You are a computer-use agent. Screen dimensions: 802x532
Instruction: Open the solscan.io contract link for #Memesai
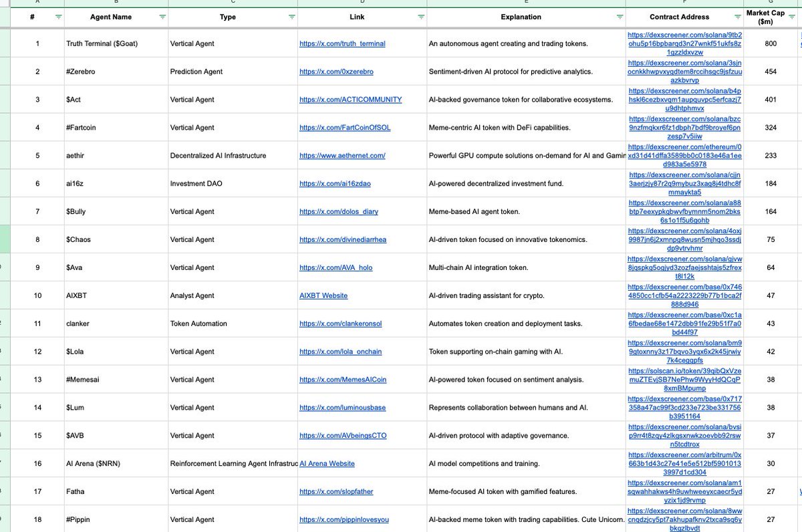684,380
